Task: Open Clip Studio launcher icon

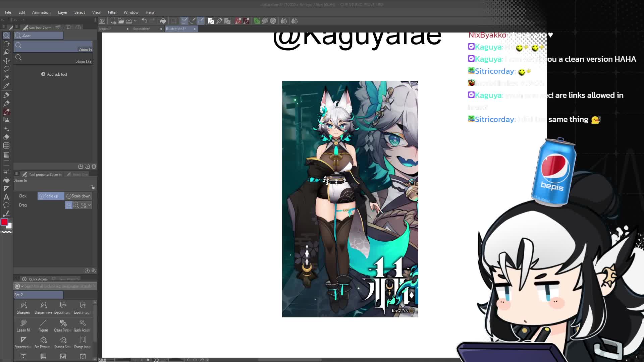Action: pyautogui.click(x=102, y=21)
